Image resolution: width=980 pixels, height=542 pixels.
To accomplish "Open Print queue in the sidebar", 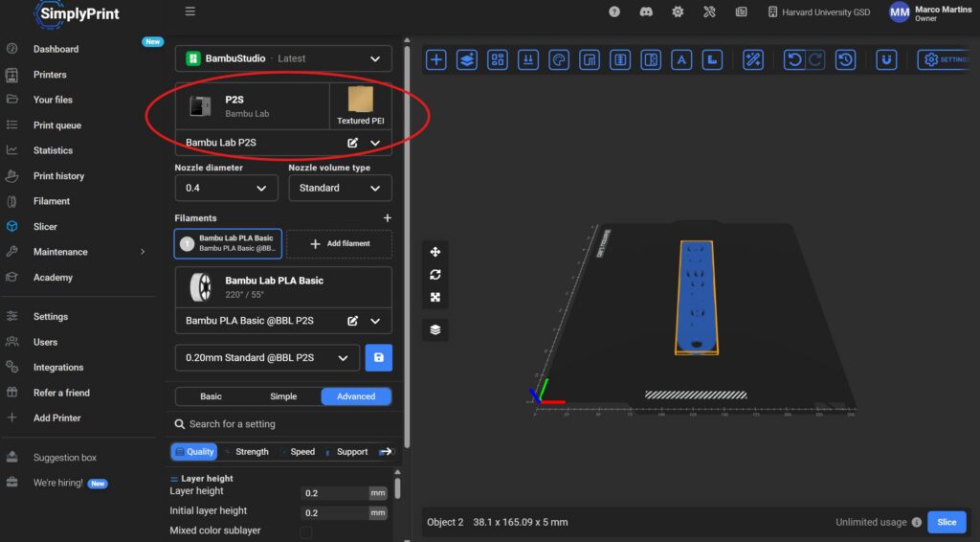I will coord(56,125).
